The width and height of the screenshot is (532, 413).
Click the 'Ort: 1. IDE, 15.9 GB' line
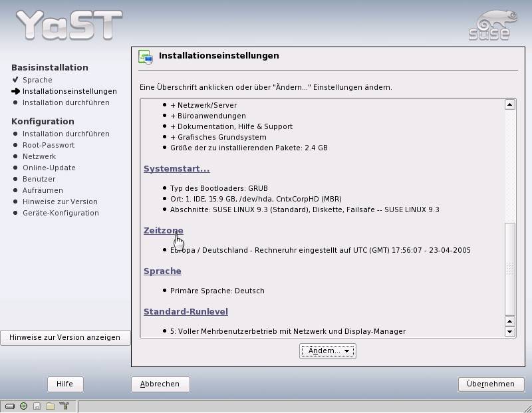click(256, 199)
